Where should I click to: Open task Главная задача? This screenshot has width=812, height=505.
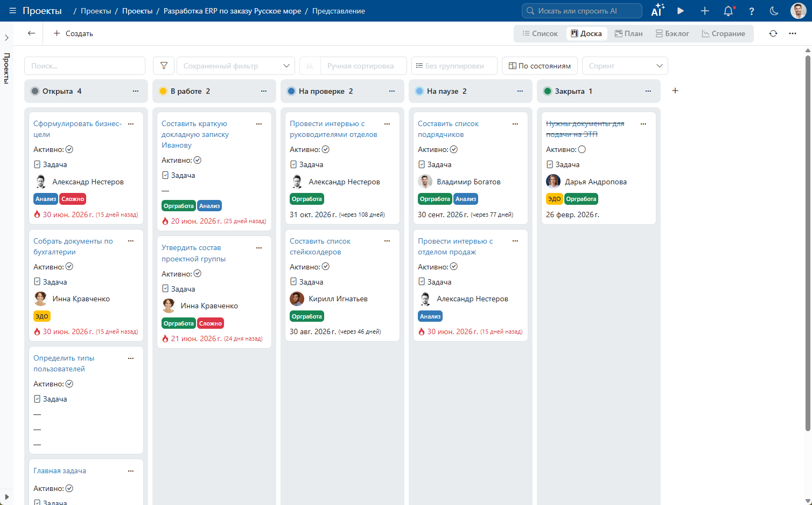[x=60, y=471]
